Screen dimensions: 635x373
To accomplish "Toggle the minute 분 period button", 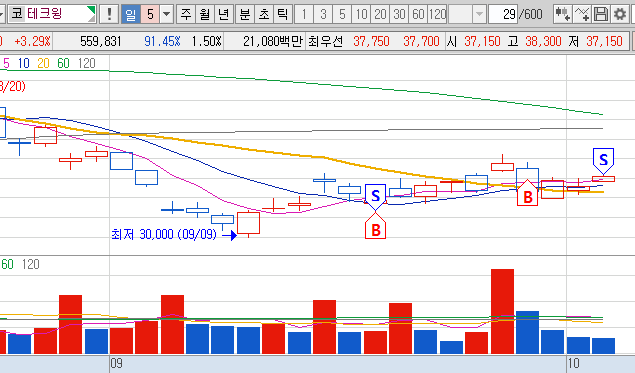I will (245, 15).
